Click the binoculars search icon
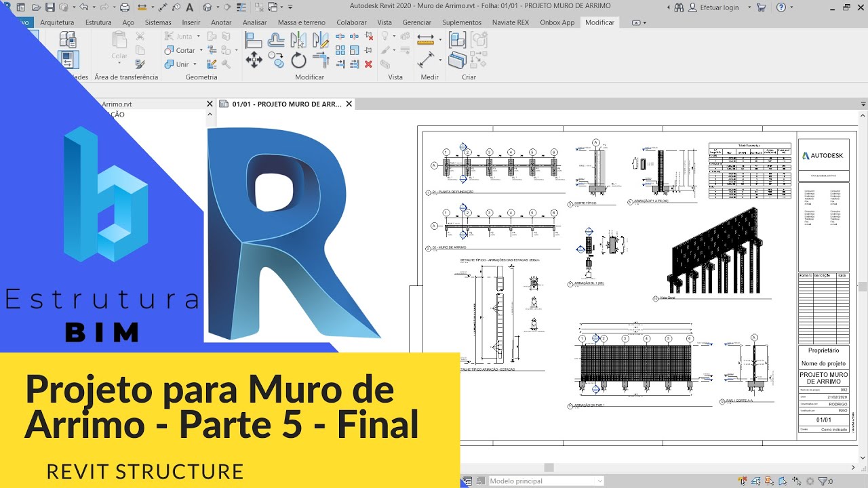 pos(679,7)
